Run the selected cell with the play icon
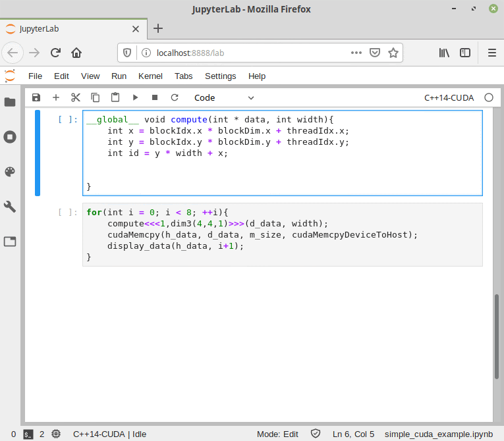 [135, 97]
